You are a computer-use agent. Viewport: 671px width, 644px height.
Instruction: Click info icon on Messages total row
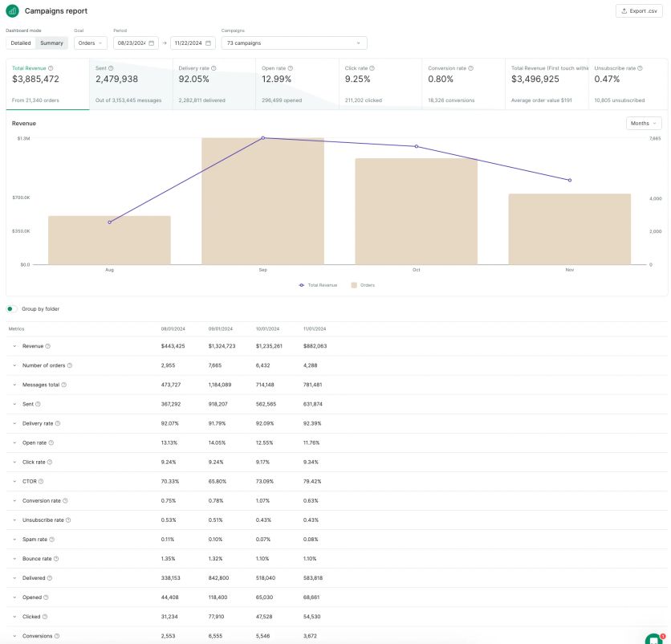click(63, 385)
